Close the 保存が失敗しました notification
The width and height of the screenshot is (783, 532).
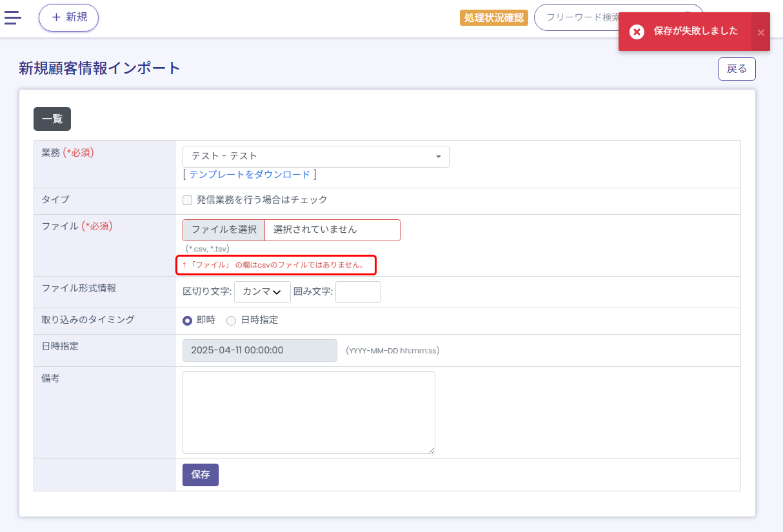click(760, 32)
